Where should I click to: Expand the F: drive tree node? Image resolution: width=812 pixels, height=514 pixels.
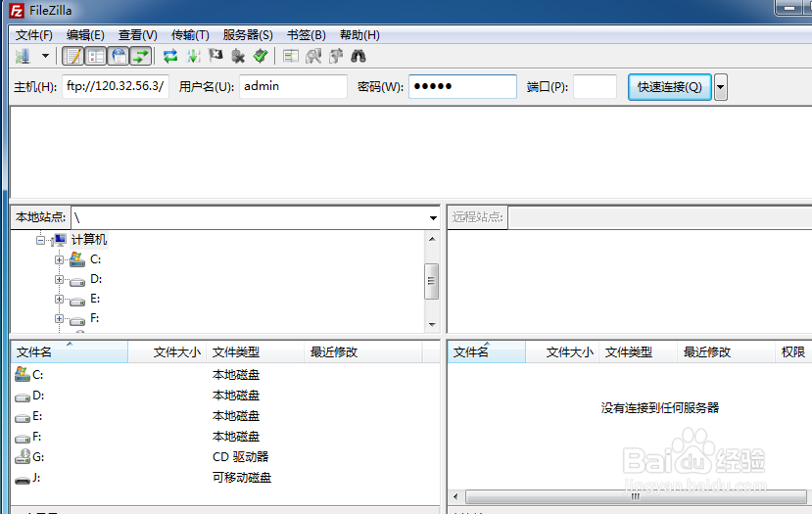pyautogui.click(x=59, y=319)
